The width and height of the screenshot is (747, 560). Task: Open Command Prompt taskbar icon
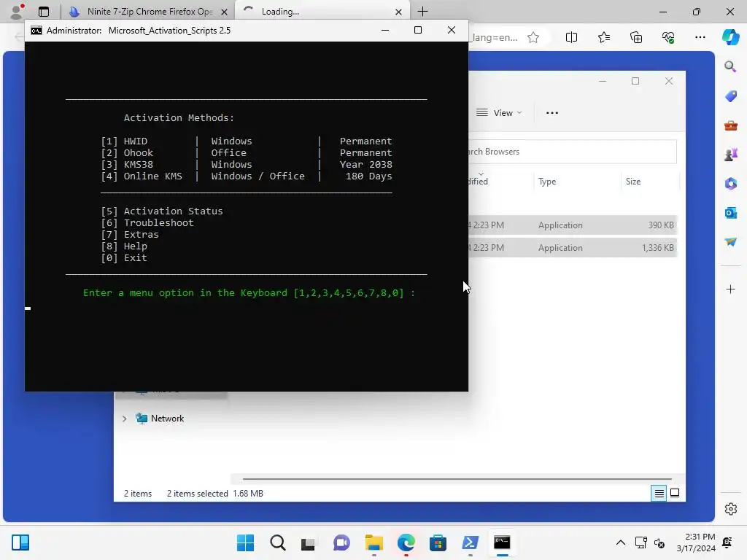pos(502,542)
